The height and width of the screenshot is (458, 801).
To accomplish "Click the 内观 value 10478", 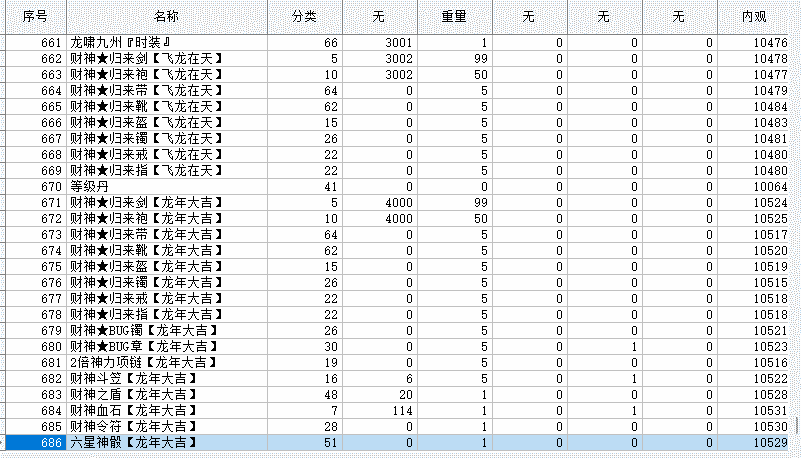I will pyautogui.click(x=755, y=59).
